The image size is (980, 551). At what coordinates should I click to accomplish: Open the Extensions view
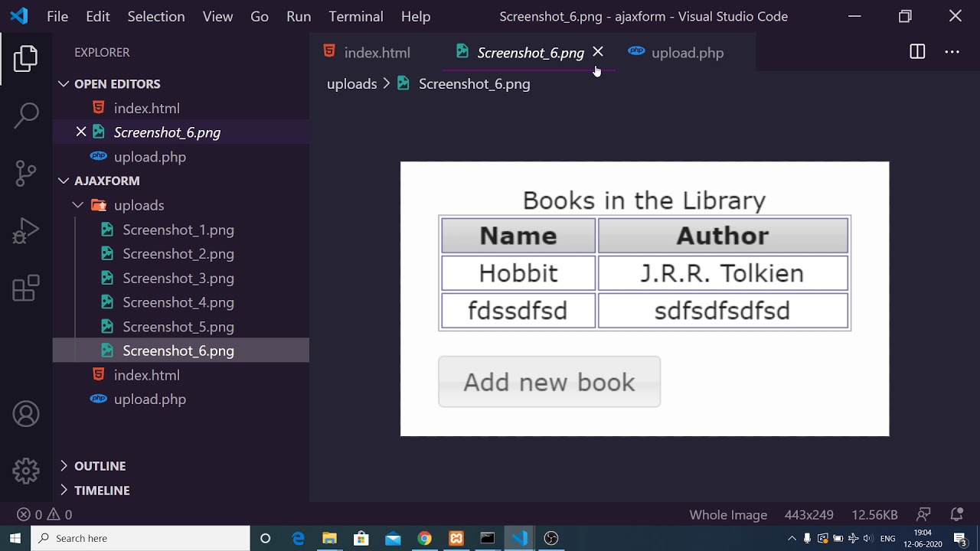pyautogui.click(x=26, y=289)
